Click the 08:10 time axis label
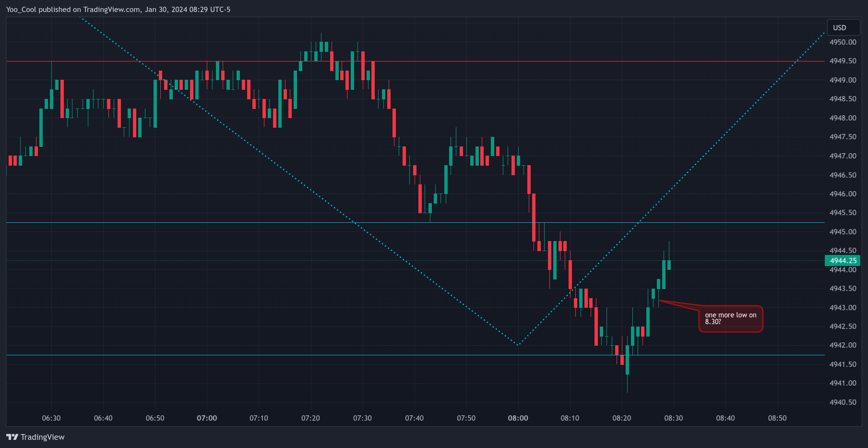868x448 pixels. click(x=570, y=418)
